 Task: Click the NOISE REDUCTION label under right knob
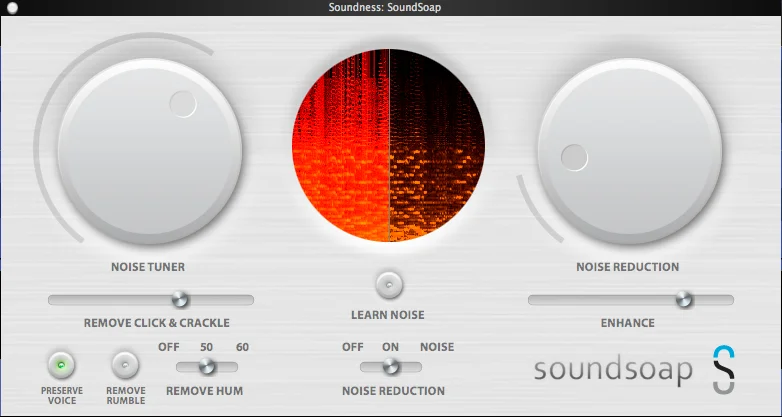click(627, 267)
